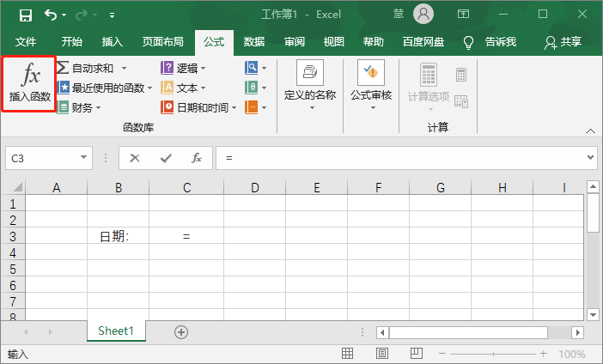Click the undo arrow in quick access toolbar
Screen dimensions: 603x364
tap(51, 15)
